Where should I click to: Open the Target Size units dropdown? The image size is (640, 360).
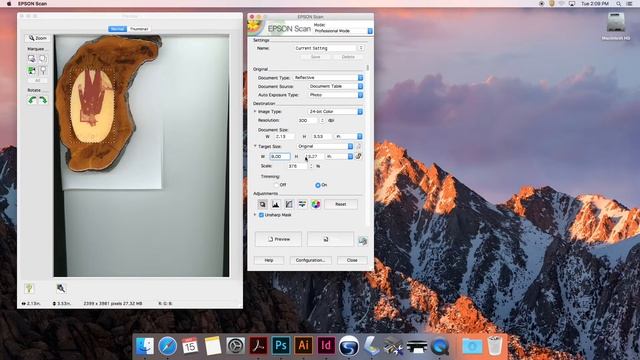coord(340,156)
